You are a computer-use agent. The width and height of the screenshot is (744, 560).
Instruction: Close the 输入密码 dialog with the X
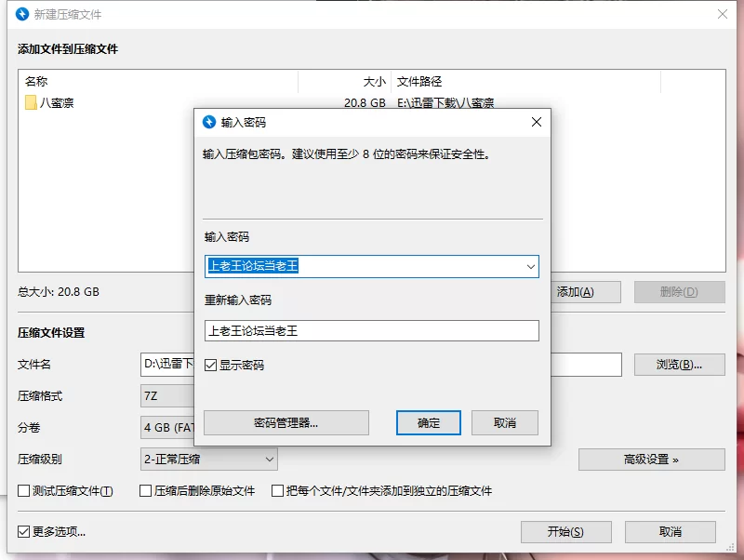pyautogui.click(x=537, y=122)
